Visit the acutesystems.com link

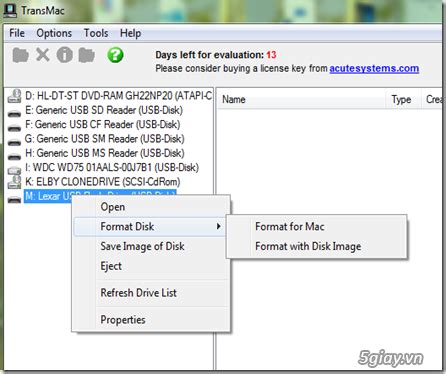pos(374,68)
